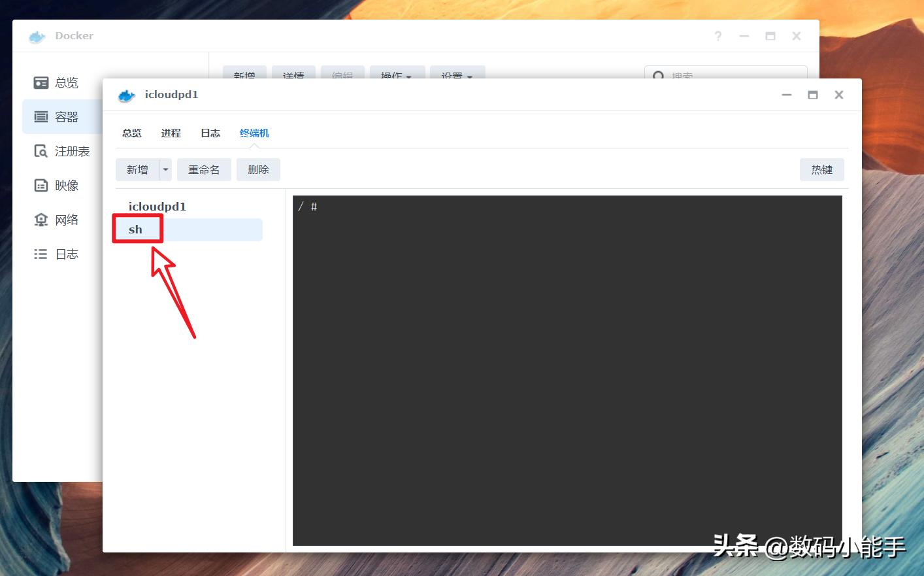Click the Docker whale icon in title bar

pos(36,36)
